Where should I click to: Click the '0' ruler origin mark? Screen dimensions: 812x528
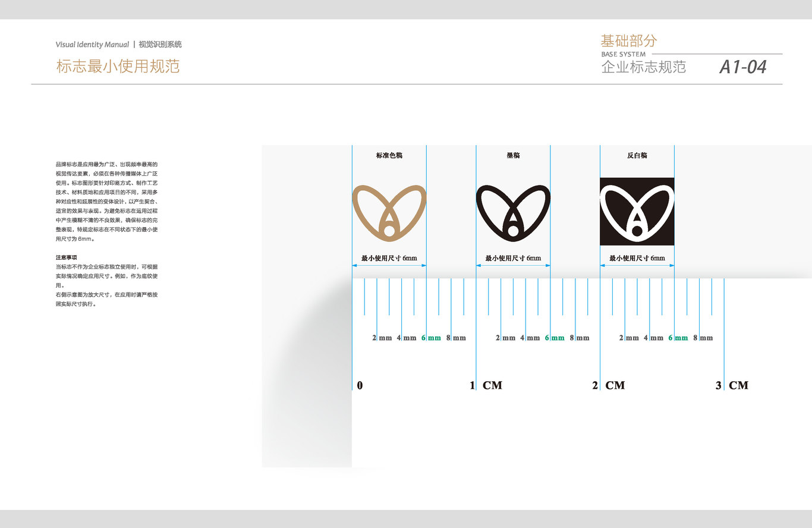[x=360, y=385]
